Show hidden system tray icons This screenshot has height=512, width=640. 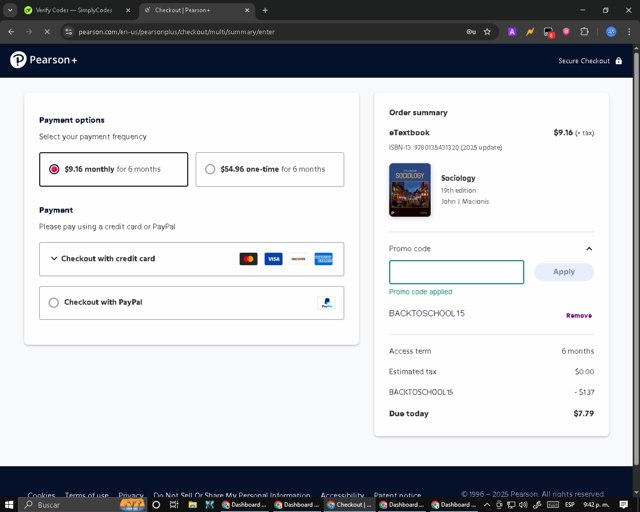(487, 505)
